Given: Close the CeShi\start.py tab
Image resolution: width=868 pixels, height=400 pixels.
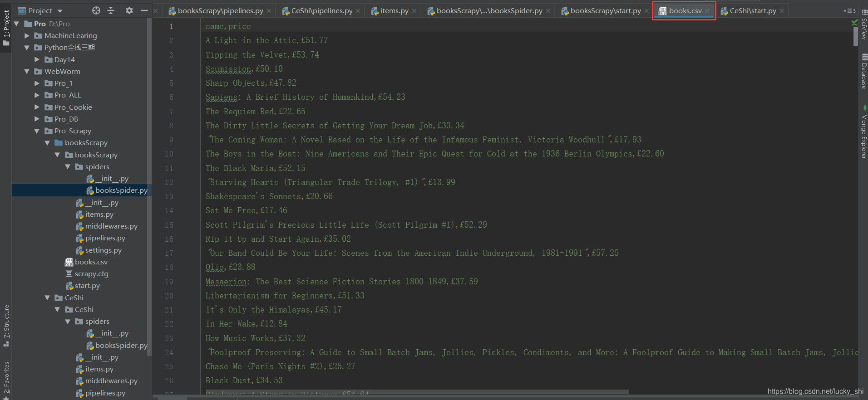Looking at the screenshot, I should [x=782, y=10].
